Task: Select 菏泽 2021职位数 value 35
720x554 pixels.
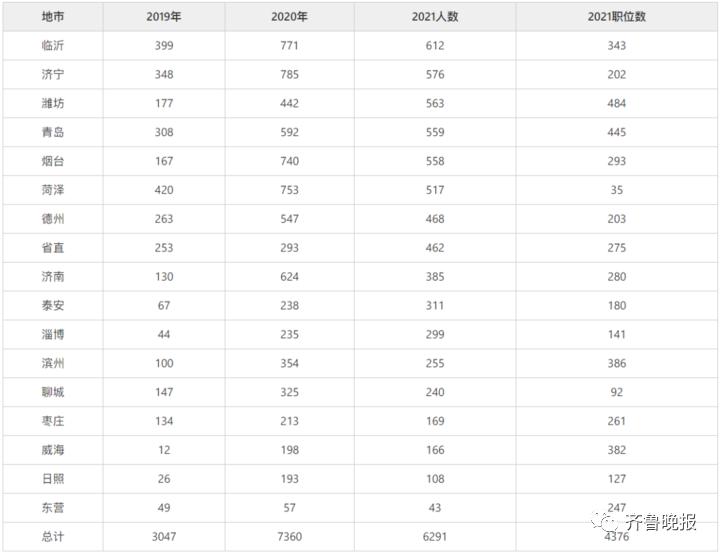Action: pos(617,190)
